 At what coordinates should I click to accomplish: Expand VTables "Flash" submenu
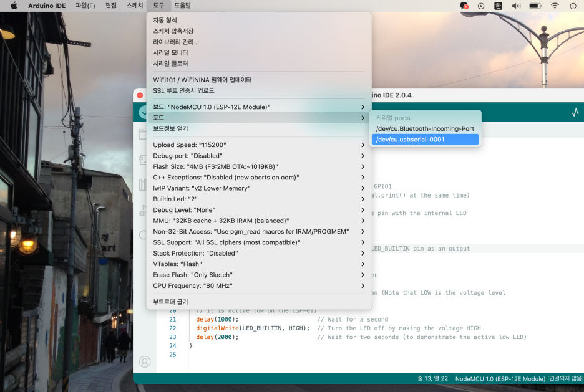pyautogui.click(x=259, y=264)
